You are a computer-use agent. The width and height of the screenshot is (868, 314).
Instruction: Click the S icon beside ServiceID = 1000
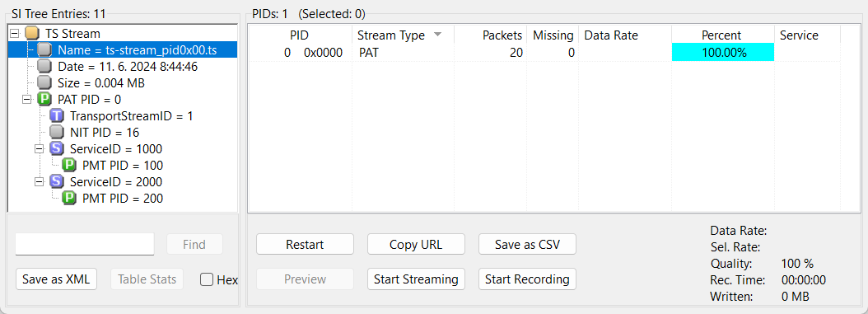pyautogui.click(x=57, y=149)
